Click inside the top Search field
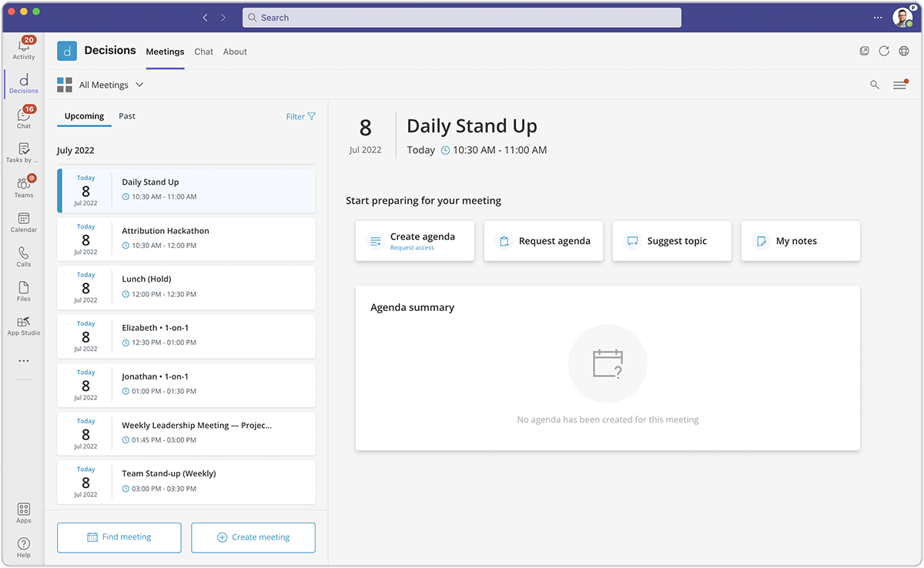The image size is (924, 568). (461, 17)
